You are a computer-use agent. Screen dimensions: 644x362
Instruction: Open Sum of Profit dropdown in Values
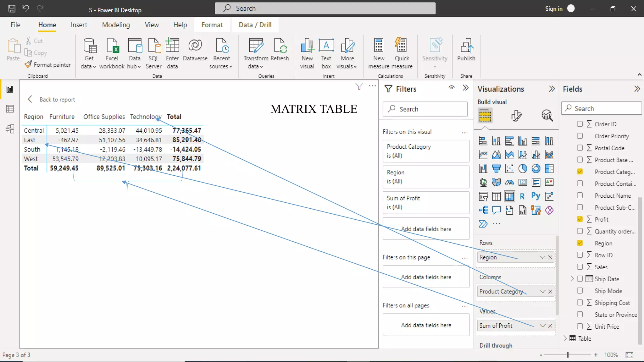pyautogui.click(x=542, y=326)
